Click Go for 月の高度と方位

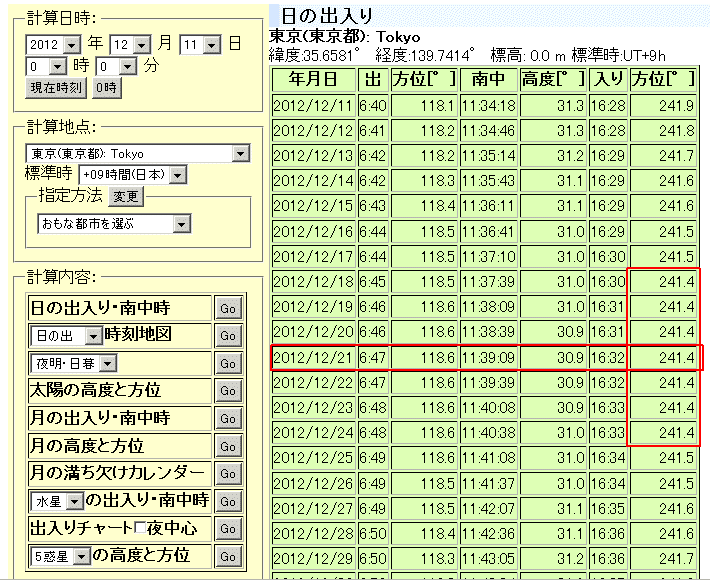pos(228,446)
